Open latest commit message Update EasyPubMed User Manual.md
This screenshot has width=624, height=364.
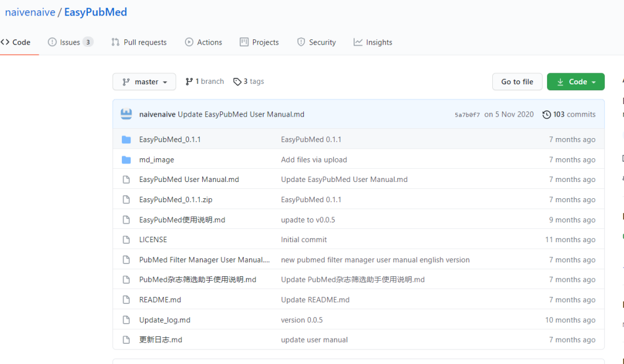tap(241, 114)
